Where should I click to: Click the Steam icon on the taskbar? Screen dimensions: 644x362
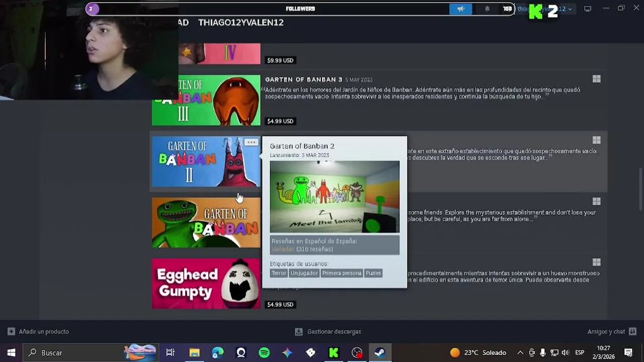click(380, 353)
